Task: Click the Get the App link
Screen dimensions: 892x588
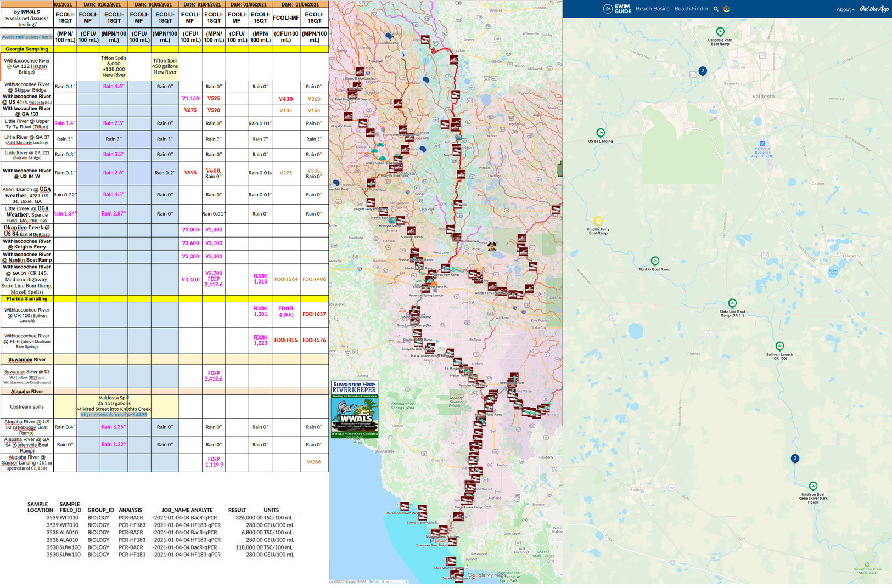Action: (874, 9)
